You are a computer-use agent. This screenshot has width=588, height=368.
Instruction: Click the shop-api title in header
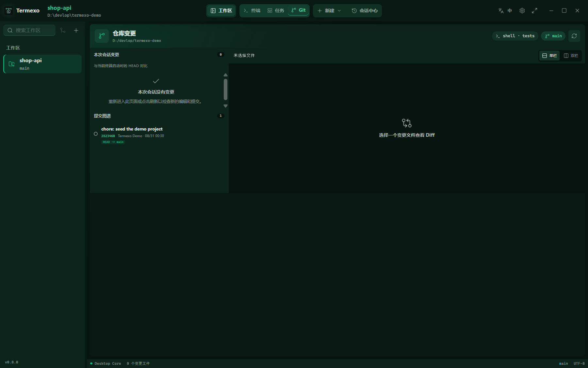59,8
